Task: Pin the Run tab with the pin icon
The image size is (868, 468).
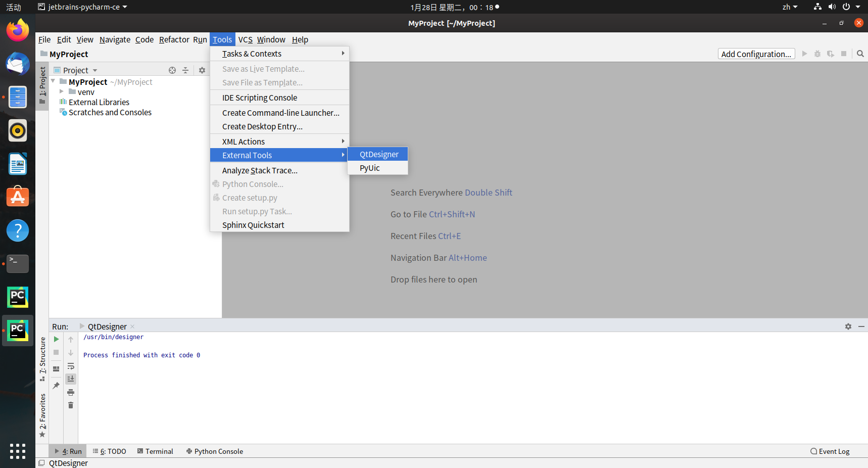Action: pos(57,386)
